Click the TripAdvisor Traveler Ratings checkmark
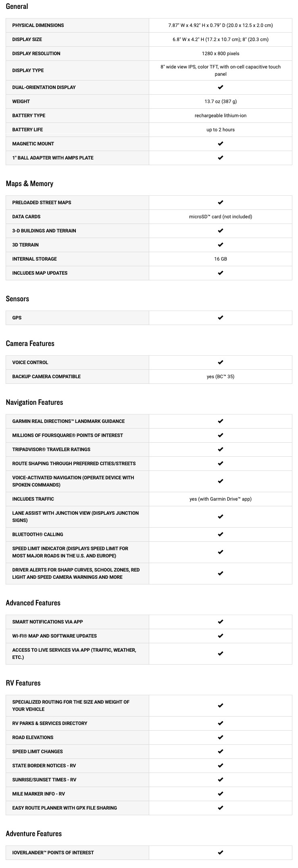 coord(220,450)
